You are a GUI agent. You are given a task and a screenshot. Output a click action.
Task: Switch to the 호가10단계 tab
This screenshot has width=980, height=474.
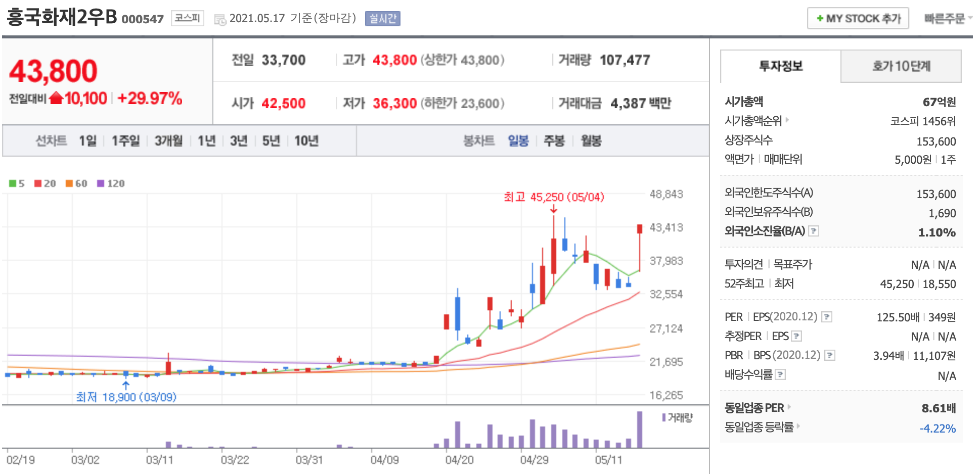(x=901, y=66)
